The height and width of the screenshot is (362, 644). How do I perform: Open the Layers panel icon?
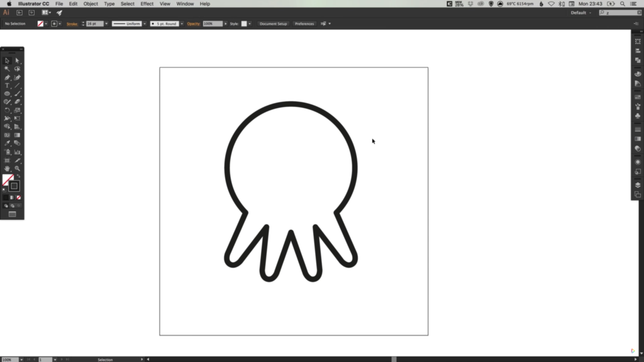638,185
